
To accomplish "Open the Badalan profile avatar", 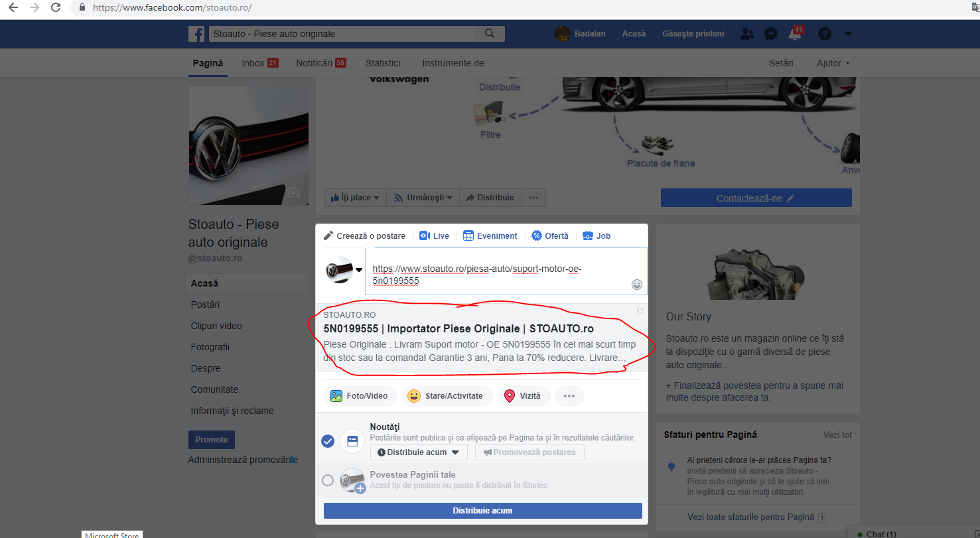I will 563,34.
